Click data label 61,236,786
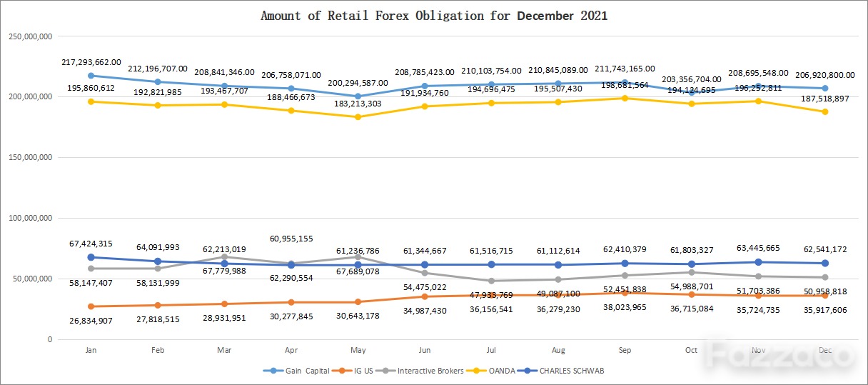868x385 pixels. (x=358, y=251)
